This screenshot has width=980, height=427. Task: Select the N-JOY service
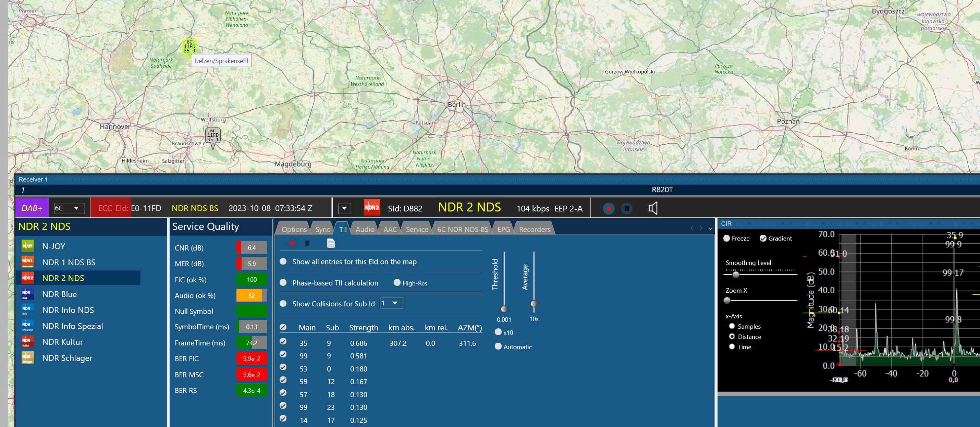[54, 246]
